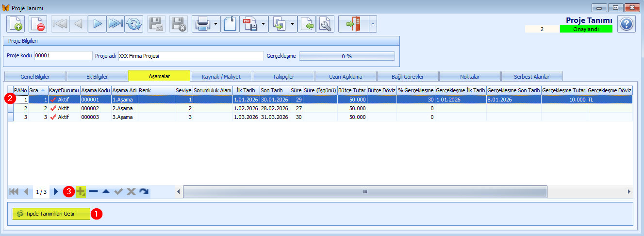Expand dropdown arrow next to exit door
The height and width of the screenshot is (236, 644).
point(372,24)
